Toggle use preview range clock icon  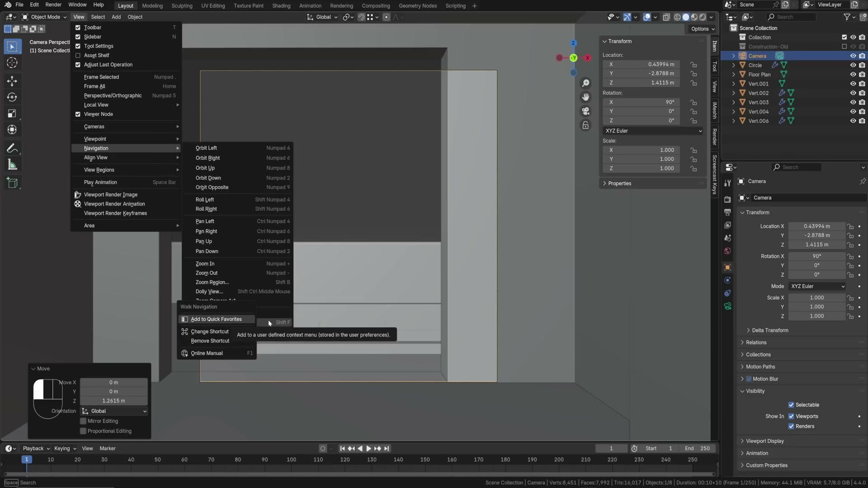coord(634,449)
